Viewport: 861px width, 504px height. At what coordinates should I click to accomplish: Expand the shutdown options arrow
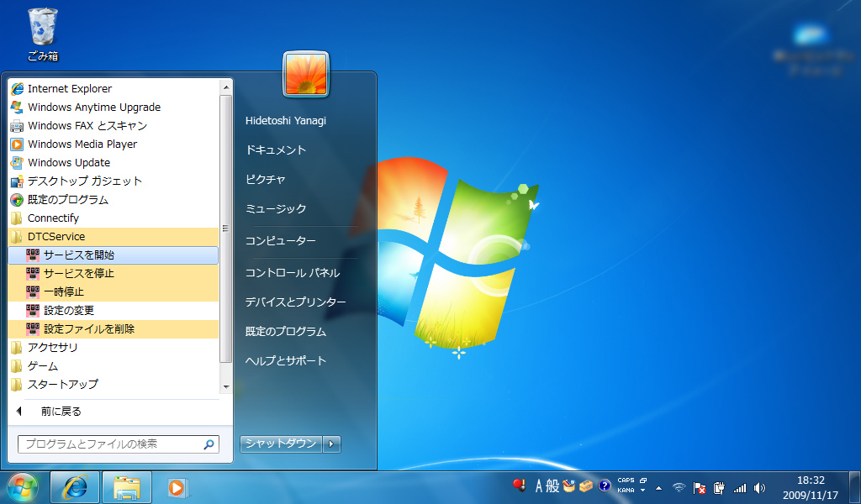click(330, 444)
